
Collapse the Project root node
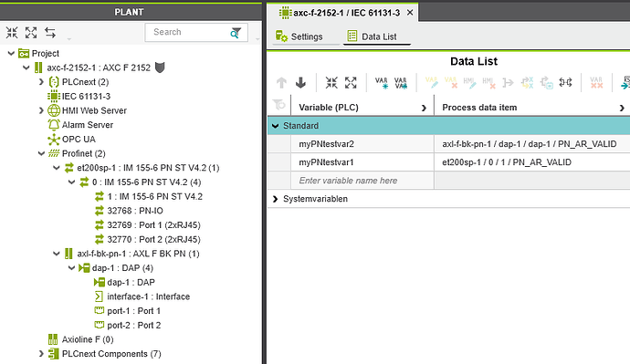point(11,54)
